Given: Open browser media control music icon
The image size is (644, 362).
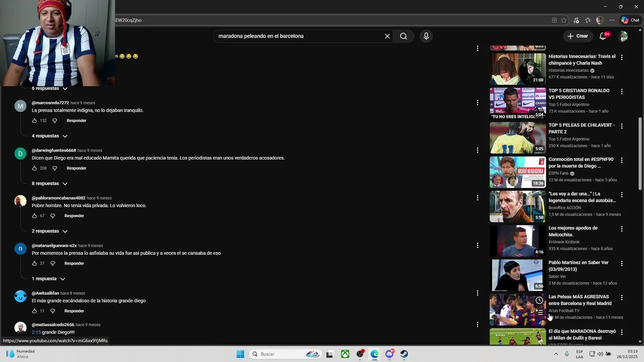Looking at the screenshot, I should click(576, 20).
